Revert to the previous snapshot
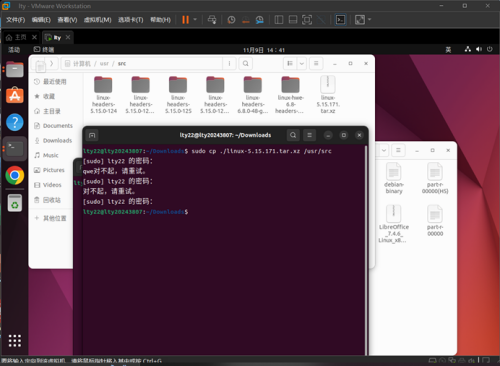The image size is (500, 366). tap(246, 20)
